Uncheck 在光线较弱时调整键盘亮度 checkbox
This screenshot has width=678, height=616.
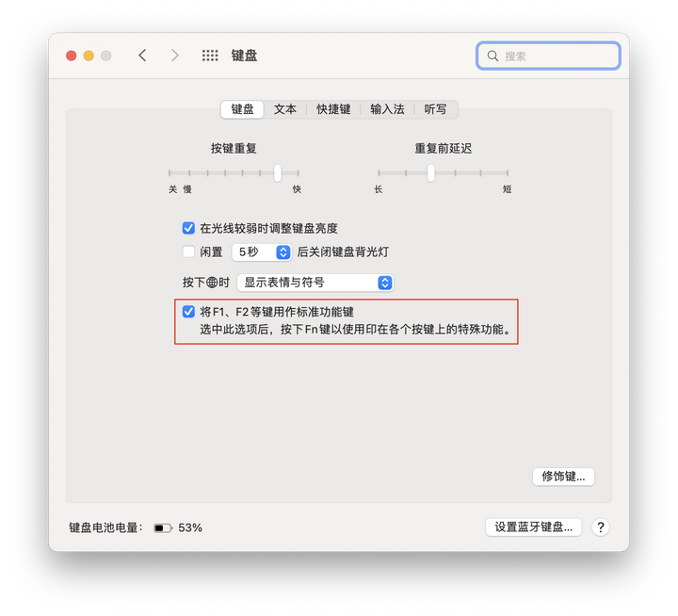[188, 228]
